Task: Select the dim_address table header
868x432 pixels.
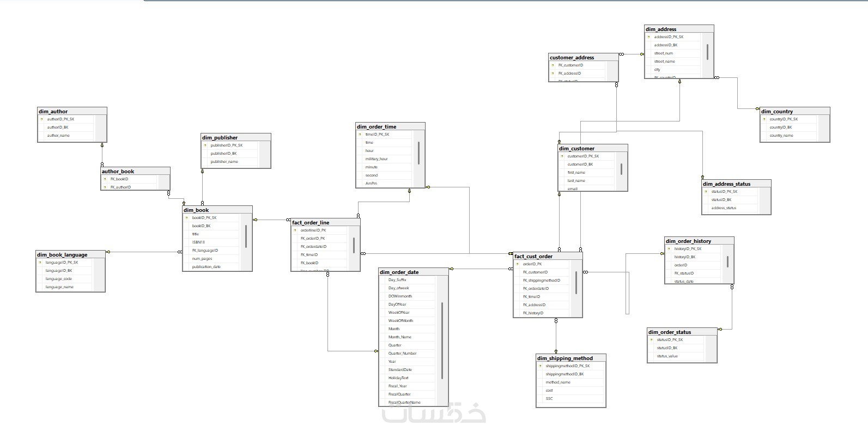Action: click(679, 29)
